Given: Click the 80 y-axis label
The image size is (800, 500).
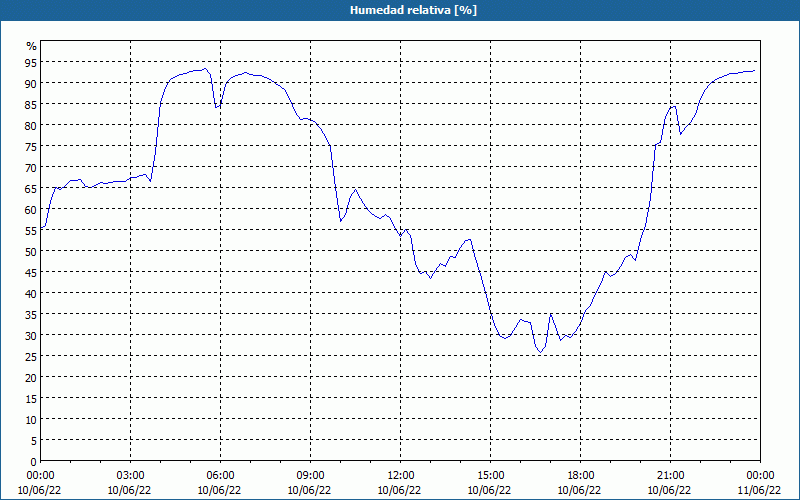Looking at the screenshot, I should coord(31,125).
